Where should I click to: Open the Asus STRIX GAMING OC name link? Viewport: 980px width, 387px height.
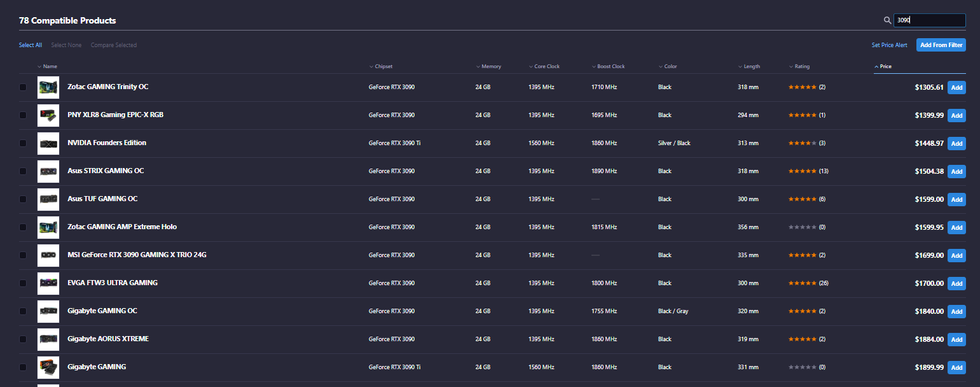[x=106, y=171]
